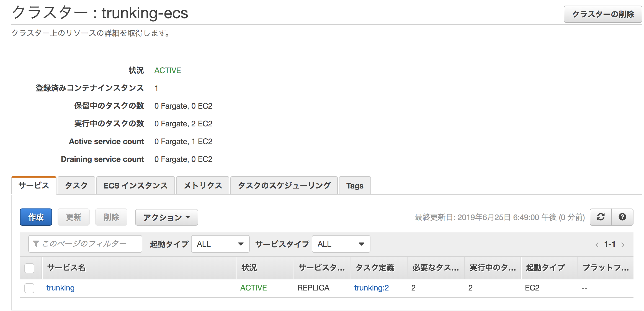
Task: Go to previous page arrow
Action: (597, 244)
